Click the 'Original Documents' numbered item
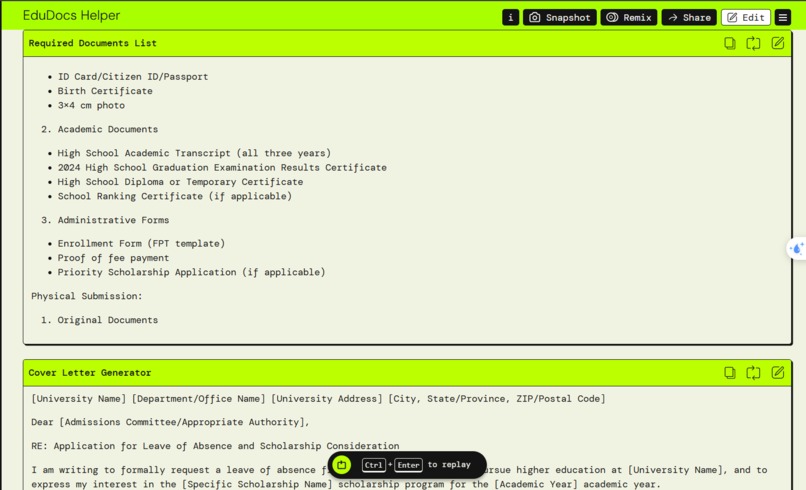The image size is (806, 490). click(107, 320)
